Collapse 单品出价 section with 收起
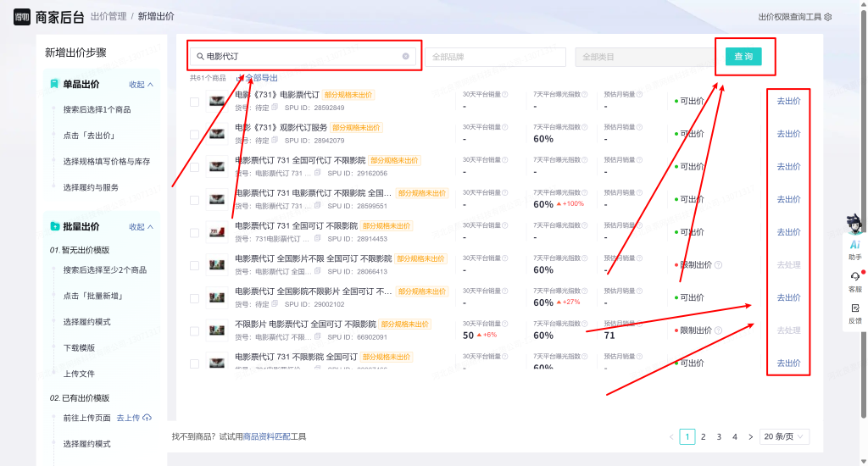The width and height of the screenshot is (868, 466). pyautogui.click(x=142, y=85)
